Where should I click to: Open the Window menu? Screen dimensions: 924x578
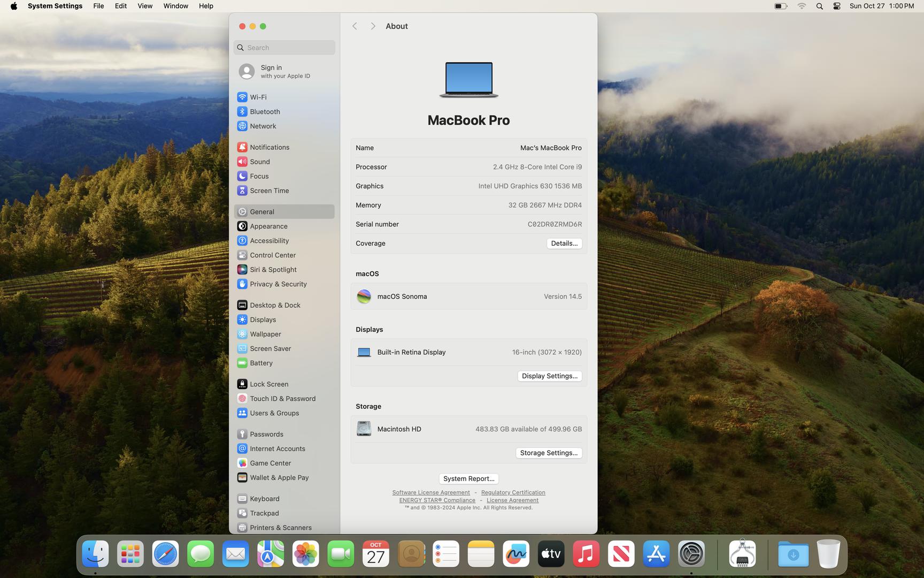(175, 6)
